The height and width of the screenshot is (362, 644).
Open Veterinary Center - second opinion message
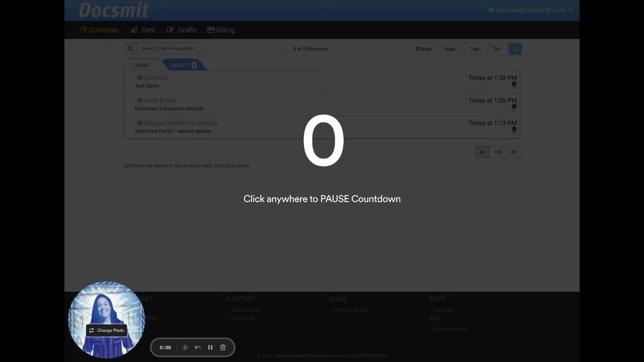click(x=322, y=127)
